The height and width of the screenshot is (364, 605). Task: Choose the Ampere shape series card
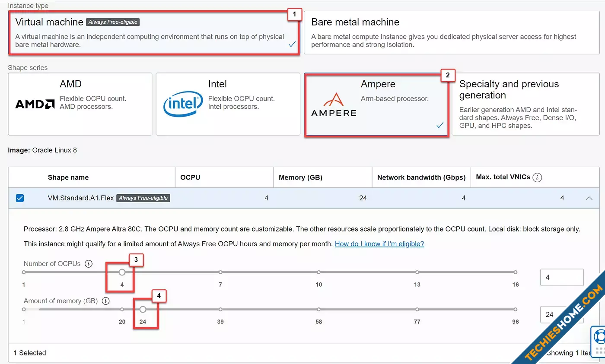click(x=376, y=104)
